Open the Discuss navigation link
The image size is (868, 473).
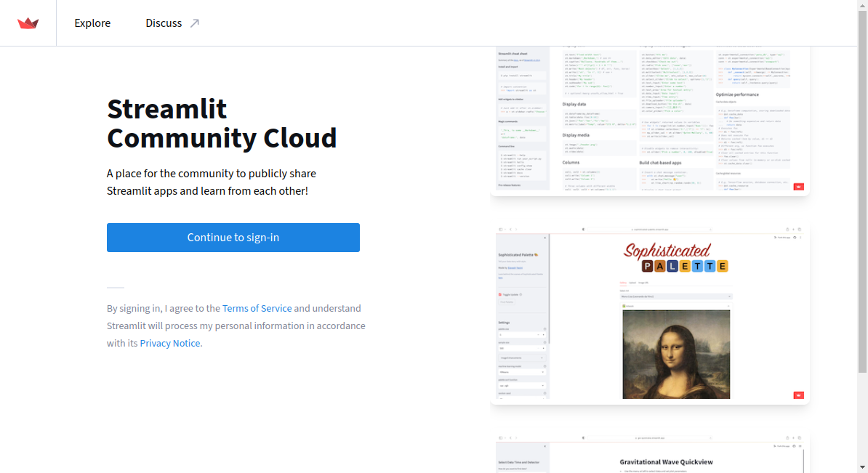click(x=164, y=23)
